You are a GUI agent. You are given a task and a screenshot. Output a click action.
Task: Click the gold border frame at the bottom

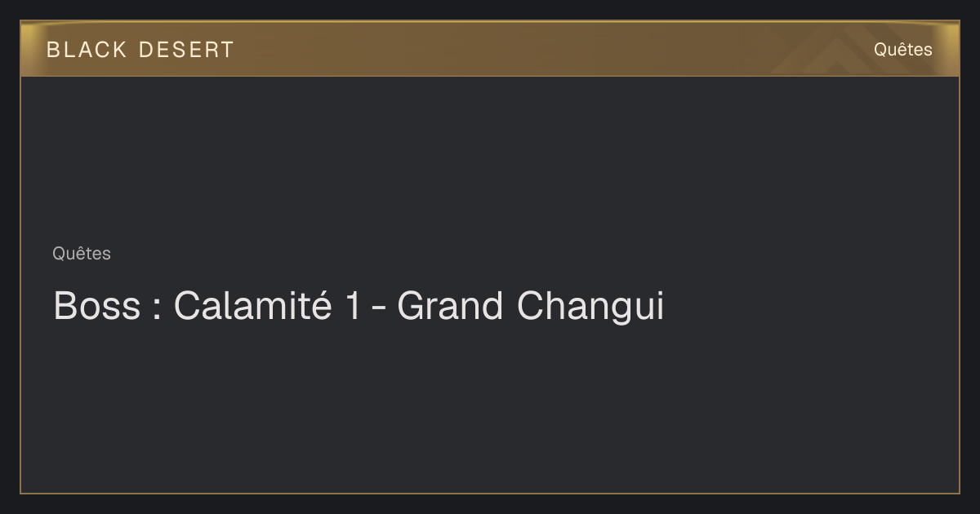point(490,493)
